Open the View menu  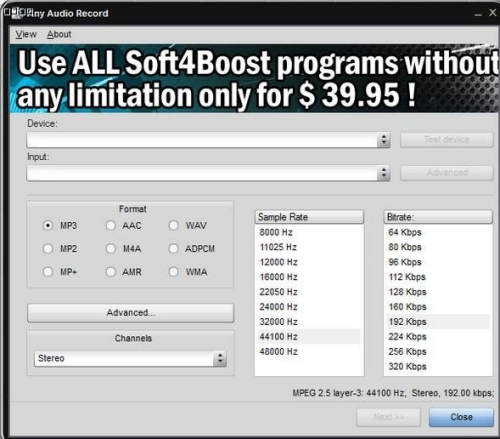[26, 34]
